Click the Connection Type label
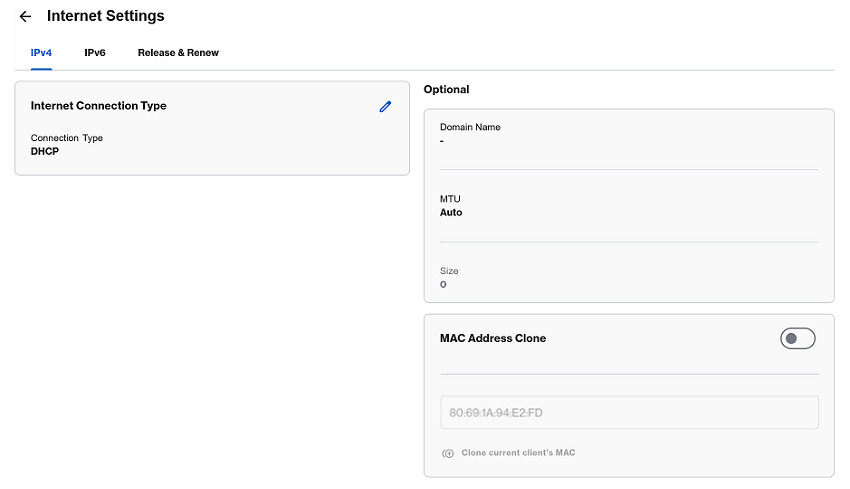The width and height of the screenshot is (850, 489). tap(67, 138)
